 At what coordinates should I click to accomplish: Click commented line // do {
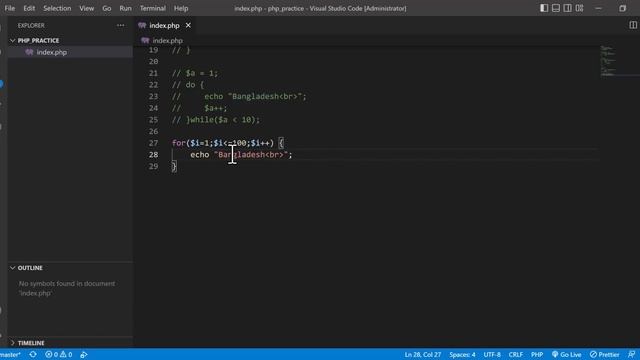click(188, 85)
